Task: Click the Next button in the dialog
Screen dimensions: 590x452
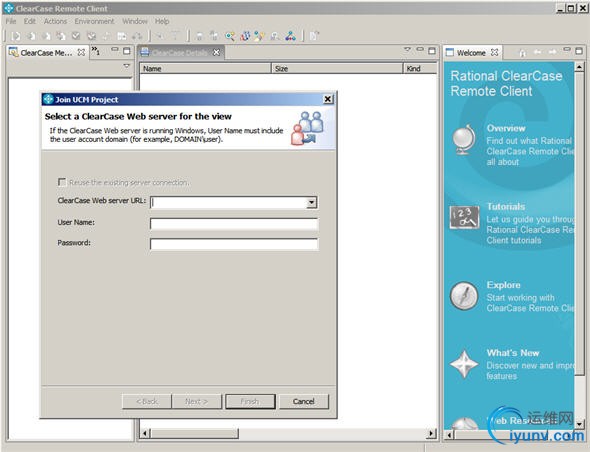Action: click(x=197, y=402)
